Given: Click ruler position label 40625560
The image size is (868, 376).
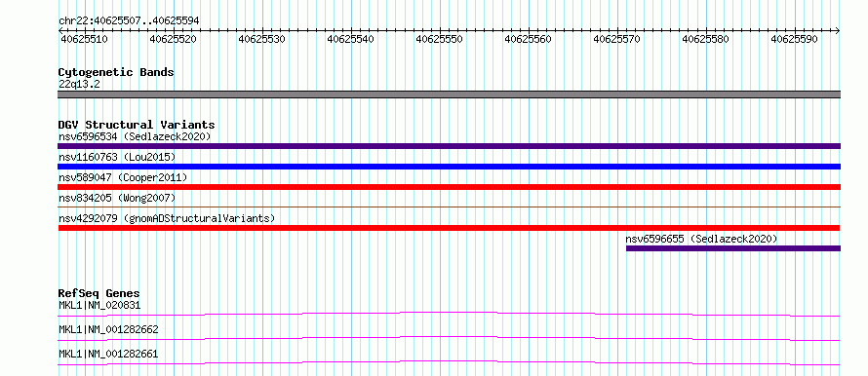Looking at the screenshot, I should 528,40.
